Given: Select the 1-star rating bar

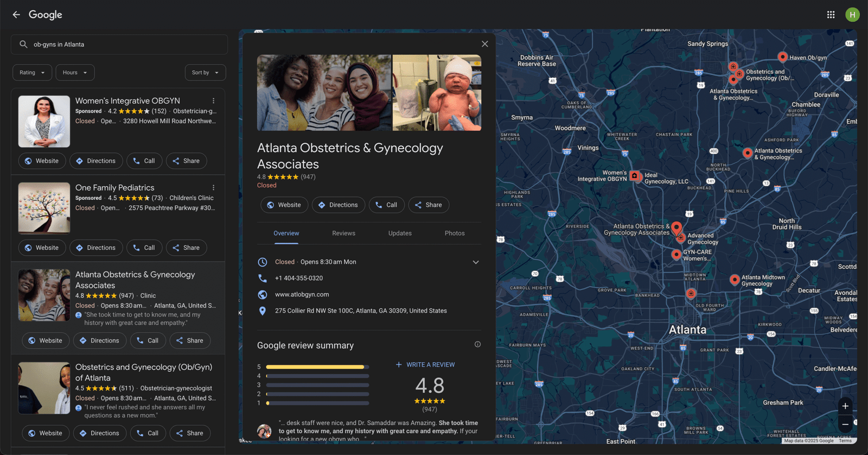Looking at the screenshot, I should [x=317, y=403].
